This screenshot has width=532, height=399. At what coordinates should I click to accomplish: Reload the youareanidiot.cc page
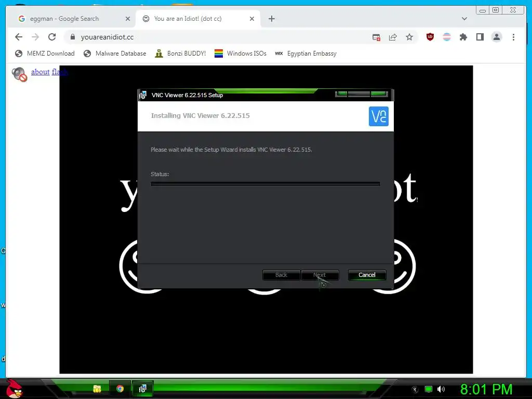pos(52,37)
